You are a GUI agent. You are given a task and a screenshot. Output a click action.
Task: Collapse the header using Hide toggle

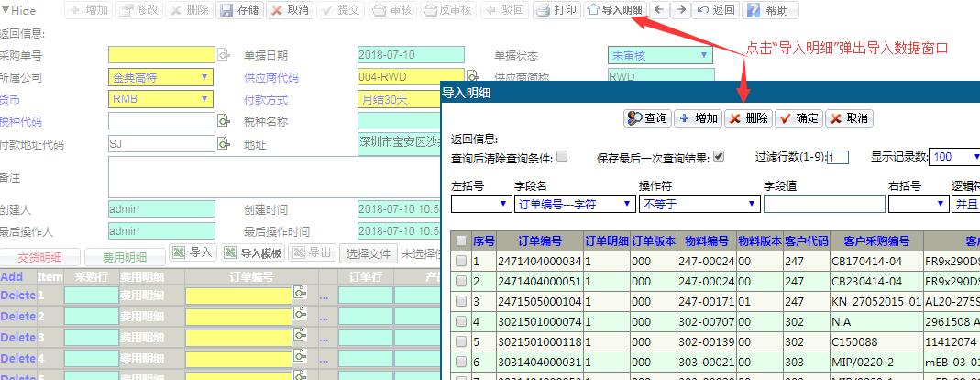pyautogui.click(x=18, y=10)
